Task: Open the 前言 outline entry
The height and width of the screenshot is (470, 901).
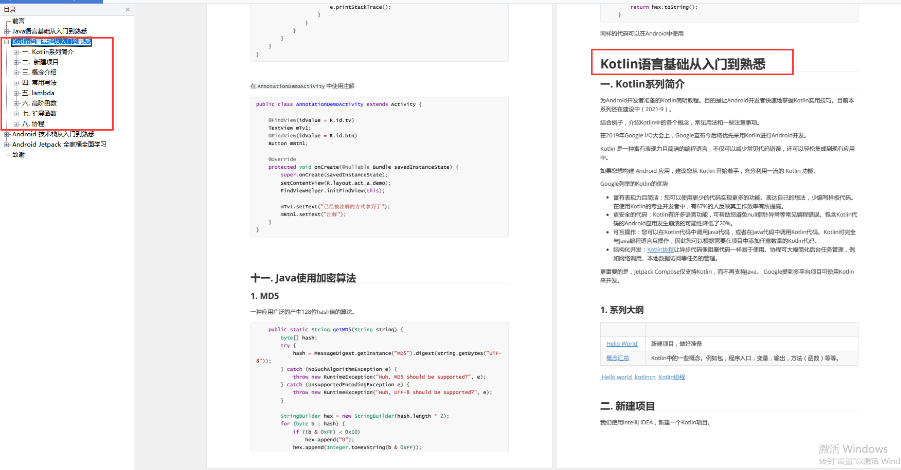Action: [18, 21]
